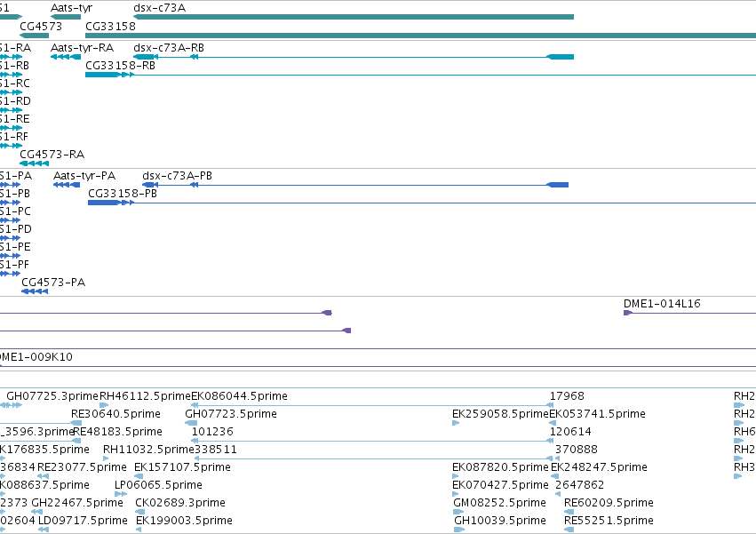Click the EK248247.5prime EST label

pyautogui.click(x=599, y=467)
